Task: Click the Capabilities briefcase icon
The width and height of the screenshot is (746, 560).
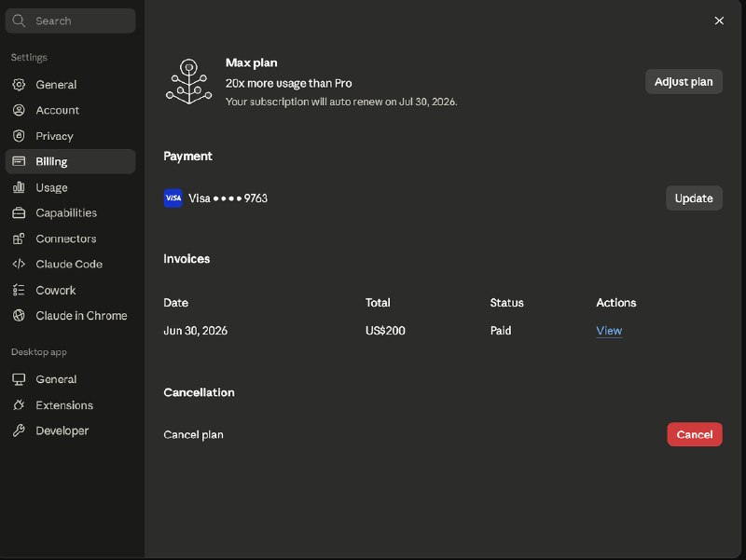Action: click(x=19, y=213)
